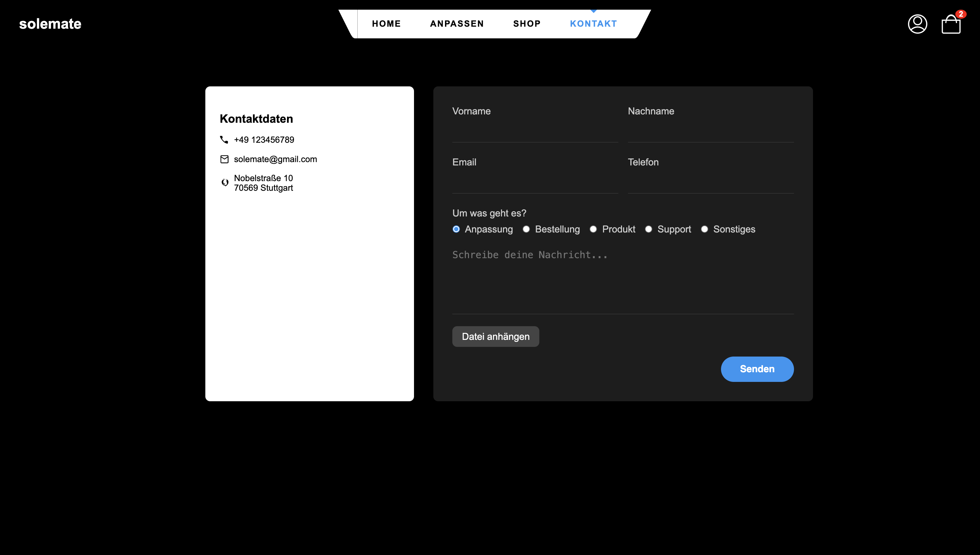Viewport: 980px width, 555px height.
Task: Click the Nobelstraße 10 address text
Action: 263,178
